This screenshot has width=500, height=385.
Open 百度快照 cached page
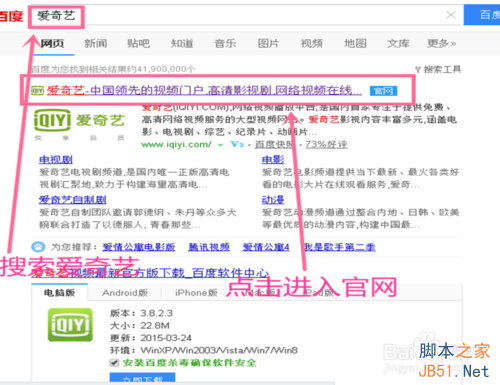(274, 144)
